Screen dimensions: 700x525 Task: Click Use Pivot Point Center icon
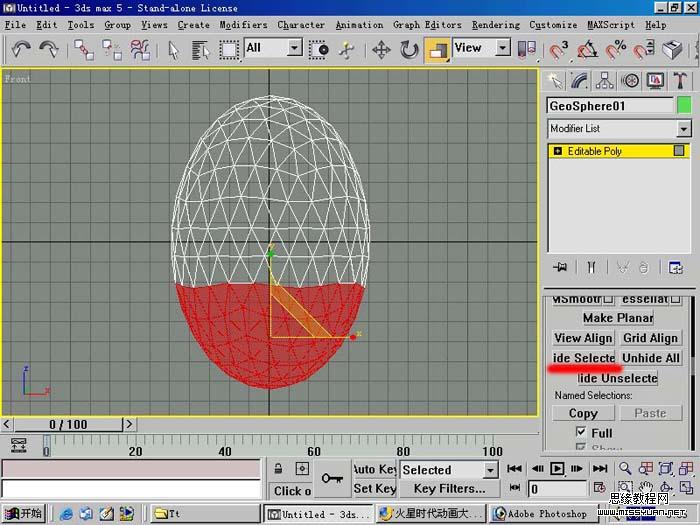click(x=527, y=49)
